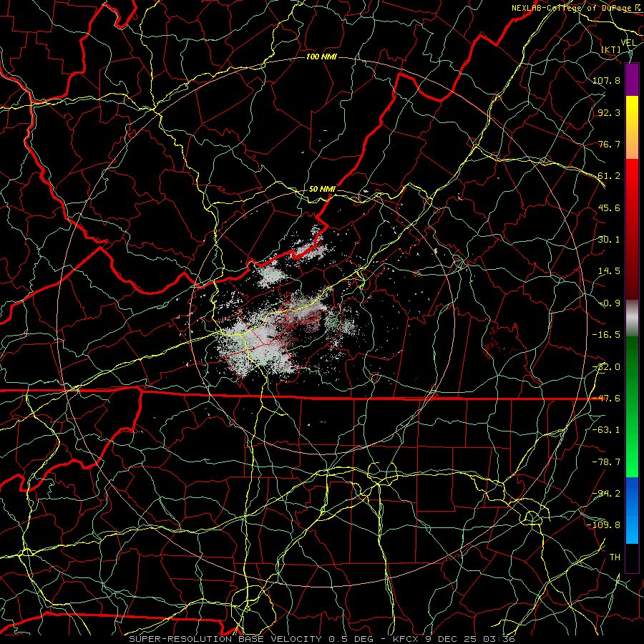Click the 50 NMI range ring label
Screen dimensions: 644x644
pos(323,190)
